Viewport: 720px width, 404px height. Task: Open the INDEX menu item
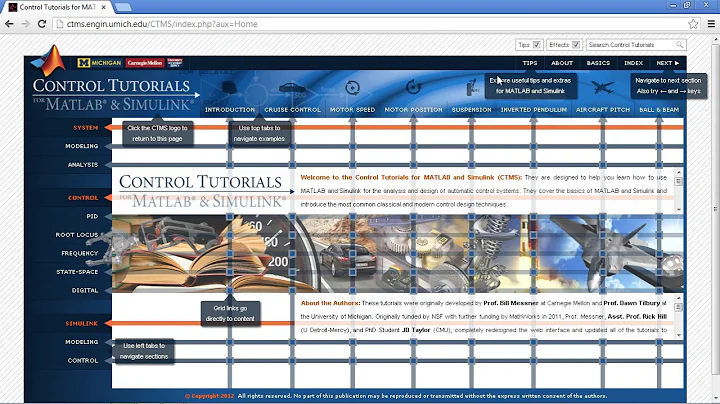pos(633,63)
